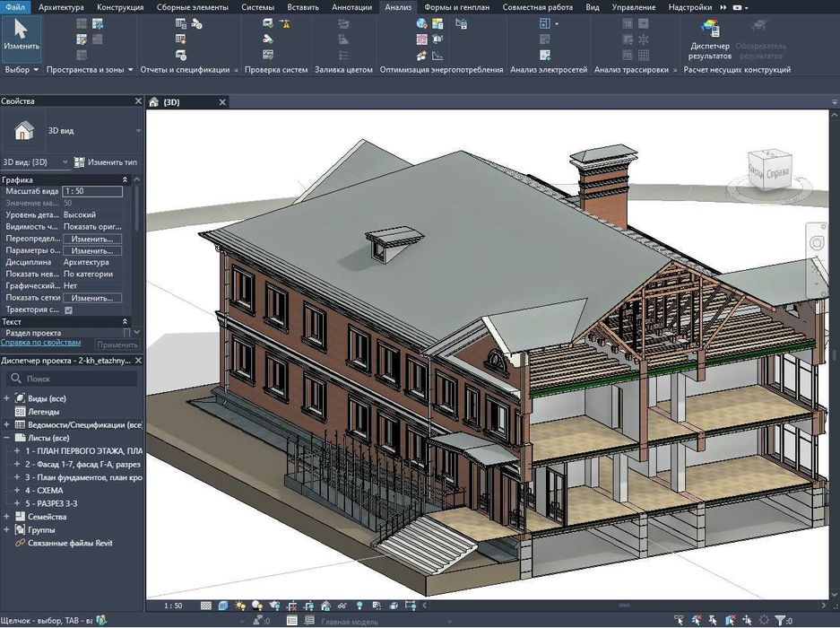Click the horizontal scrollbar below the 3D view
This screenshot has width=840, height=628.
[x=624, y=606]
